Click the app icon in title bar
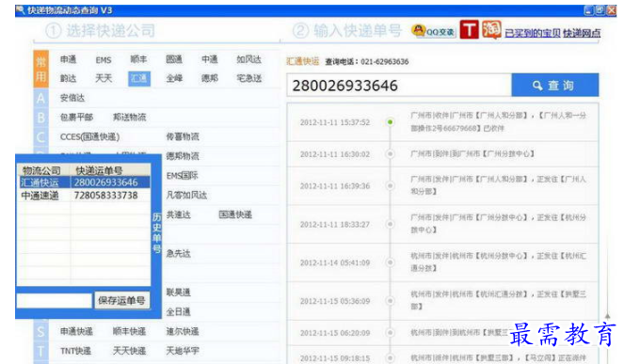Screen dimensions: 624x364 point(21,10)
